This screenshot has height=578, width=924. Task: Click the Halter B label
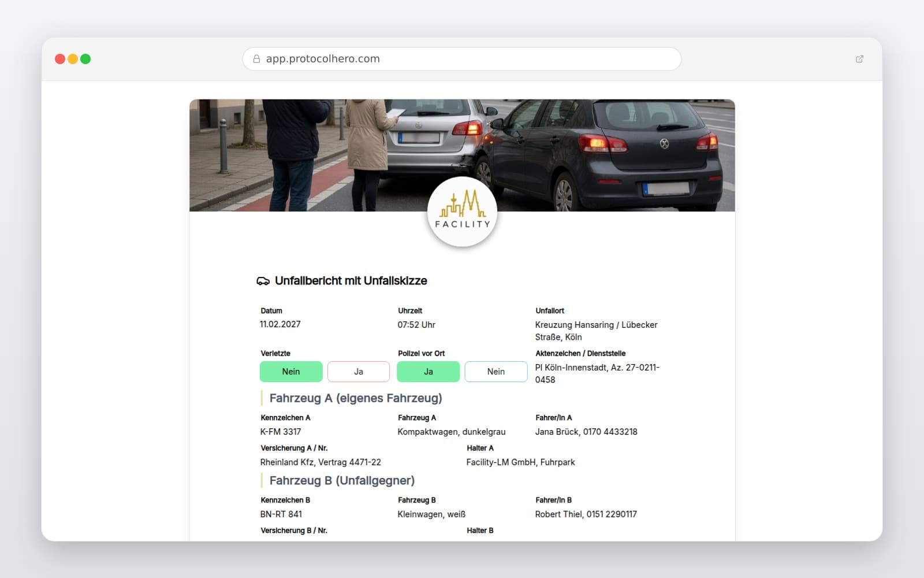(x=480, y=531)
